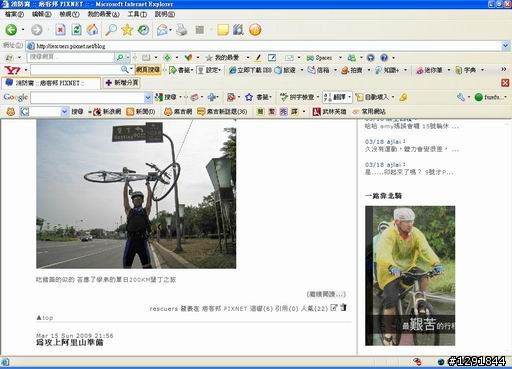Open the 為攻上阿里山準備 post title
The image size is (512, 369).
click(x=70, y=343)
